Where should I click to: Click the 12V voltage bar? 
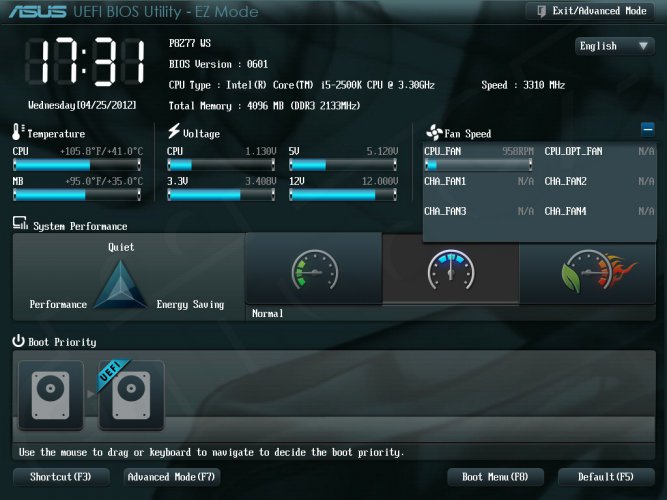[343, 195]
